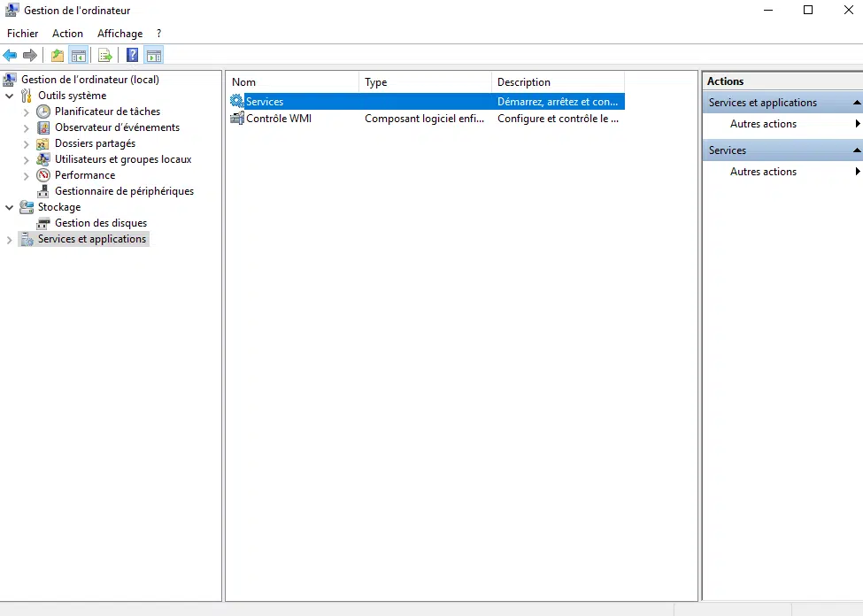Select the Contrôle WMI row name
This screenshot has height=616, width=863.
[279, 119]
